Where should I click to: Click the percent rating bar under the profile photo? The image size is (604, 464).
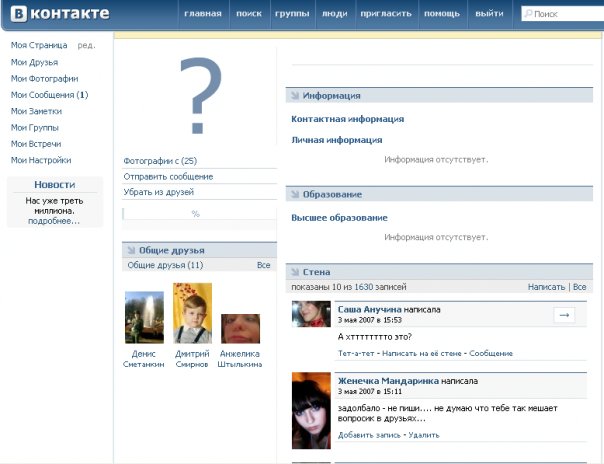(x=196, y=213)
